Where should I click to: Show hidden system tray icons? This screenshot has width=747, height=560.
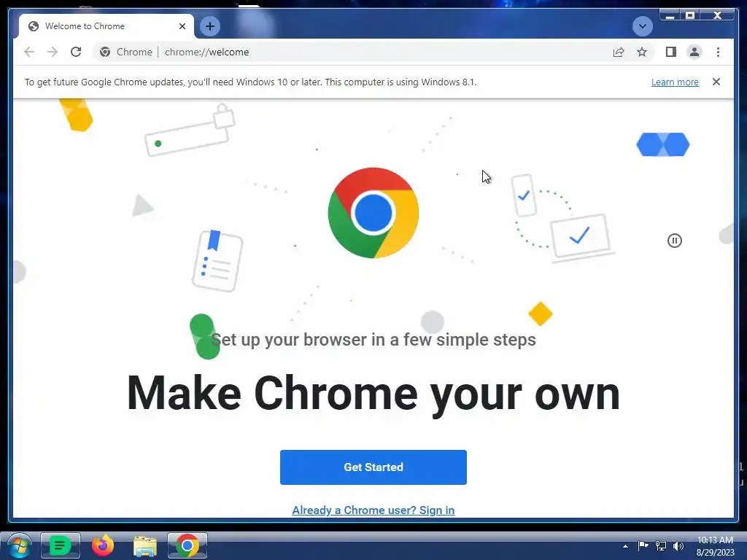click(625, 546)
